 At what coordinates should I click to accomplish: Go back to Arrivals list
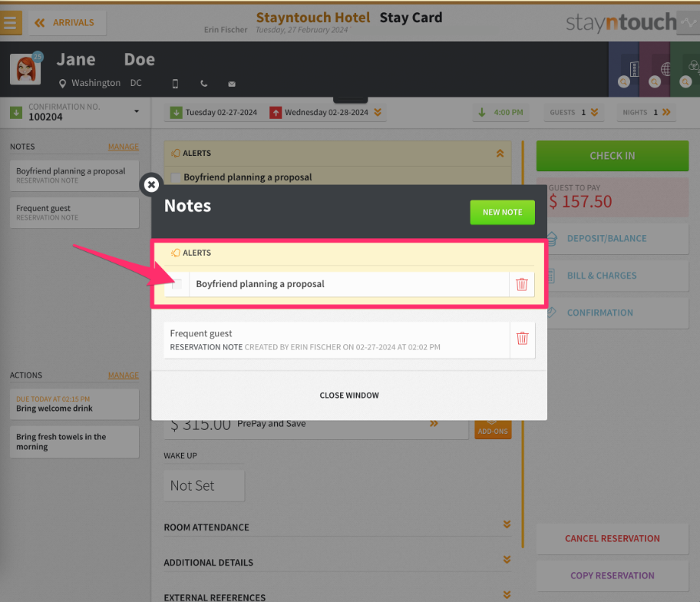point(68,23)
